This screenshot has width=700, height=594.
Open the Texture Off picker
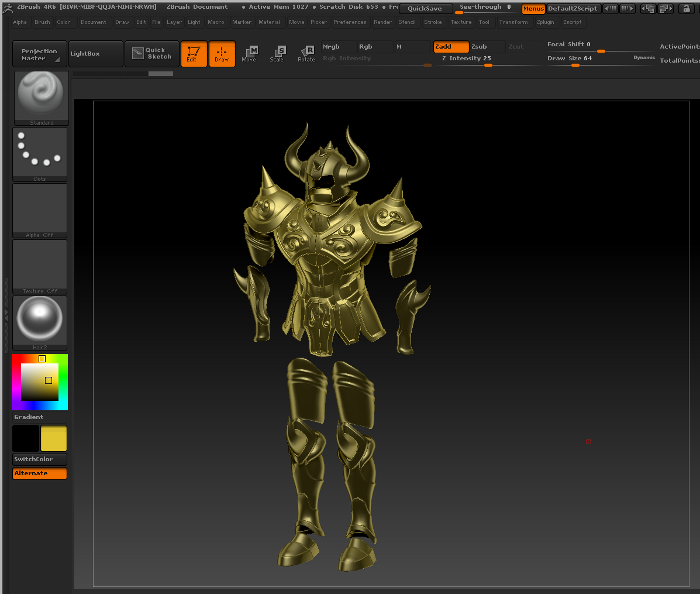click(x=40, y=267)
